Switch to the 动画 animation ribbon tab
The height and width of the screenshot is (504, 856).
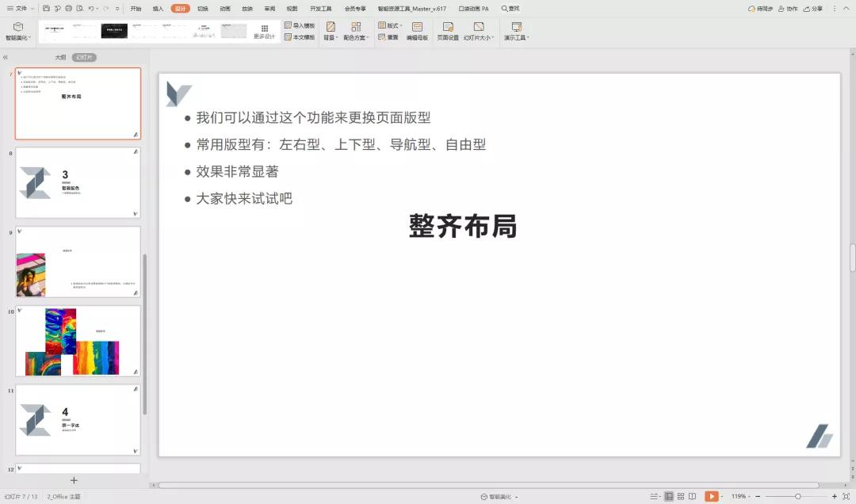[x=224, y=9]
